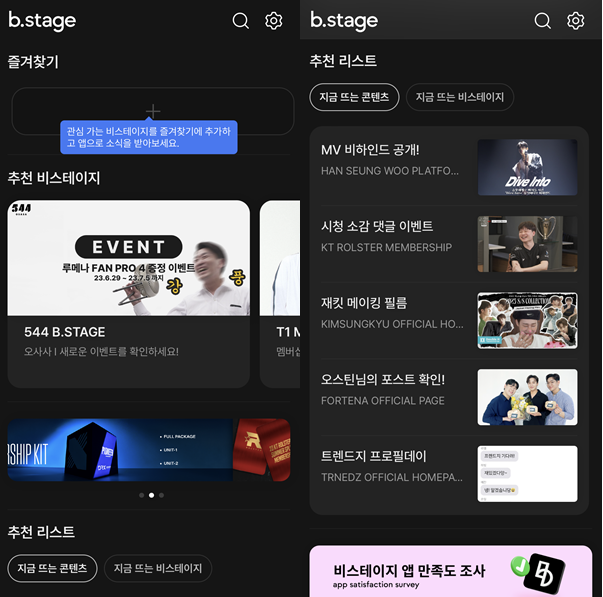This screenshot has width=603, height=597.
Task: Add a favorite with the plus button
Action: 153,111
